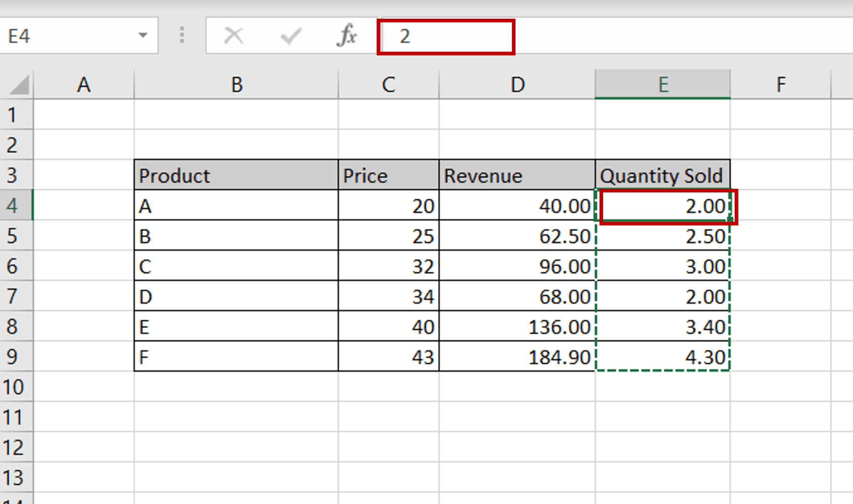The image size is (853, 504).
Task: Select the Name Box showing E4
Action: (x=62, y=36)
